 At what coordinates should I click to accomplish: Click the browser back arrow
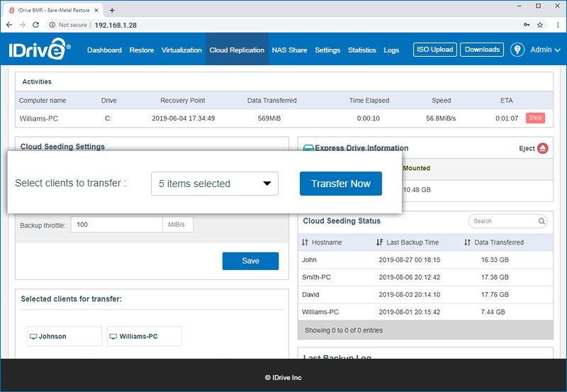(9, 25)
